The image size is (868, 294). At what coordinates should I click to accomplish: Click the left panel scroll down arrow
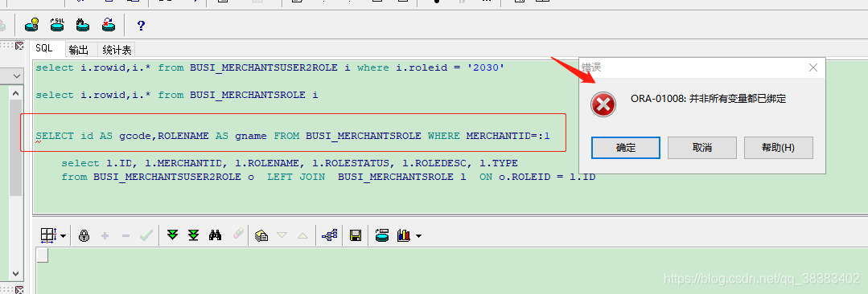pos(16,274)
